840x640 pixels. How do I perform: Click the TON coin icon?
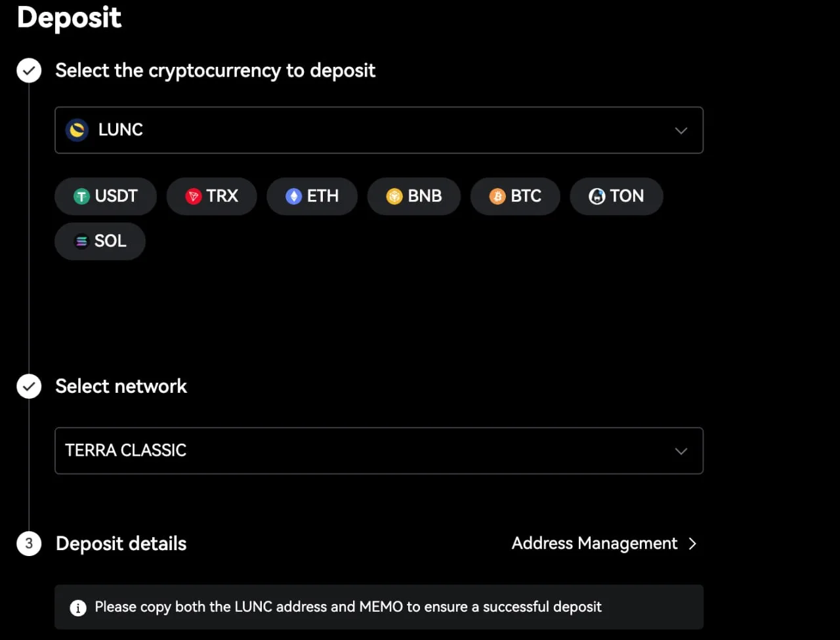pos(597,196)
